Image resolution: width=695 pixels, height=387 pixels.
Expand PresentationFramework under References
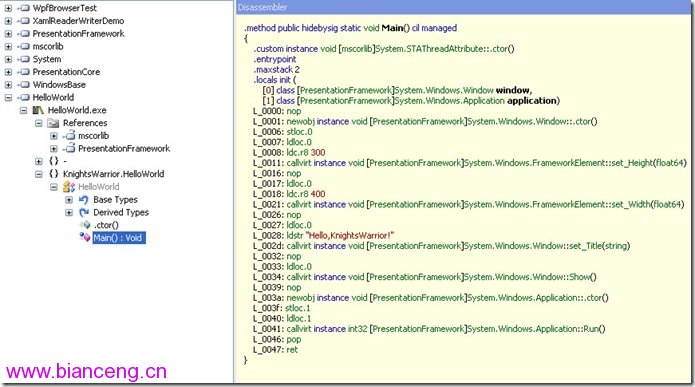coord(54,149)
